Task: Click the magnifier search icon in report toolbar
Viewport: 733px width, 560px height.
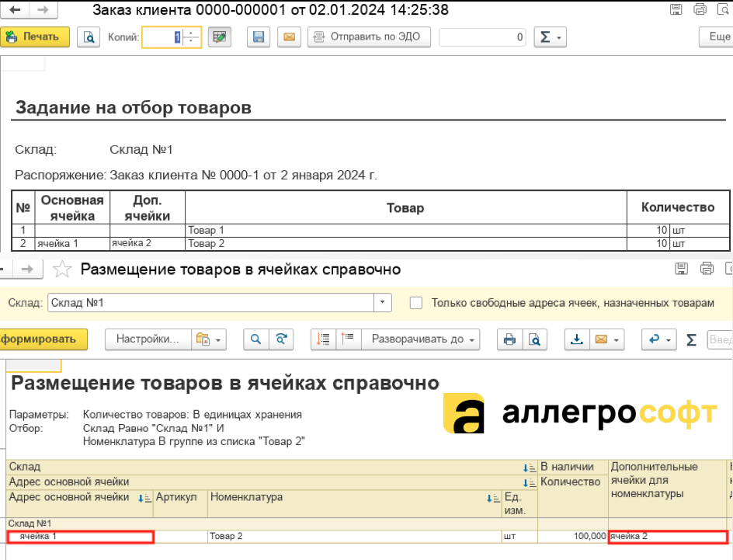Action: pos(255,339)
